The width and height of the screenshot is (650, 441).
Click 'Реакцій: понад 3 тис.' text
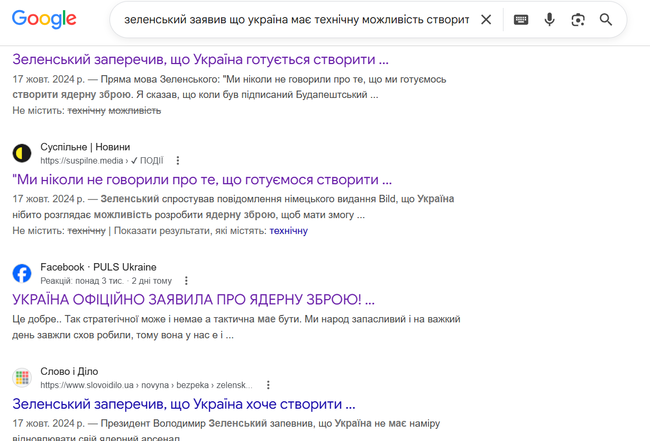tap(82, 281)
